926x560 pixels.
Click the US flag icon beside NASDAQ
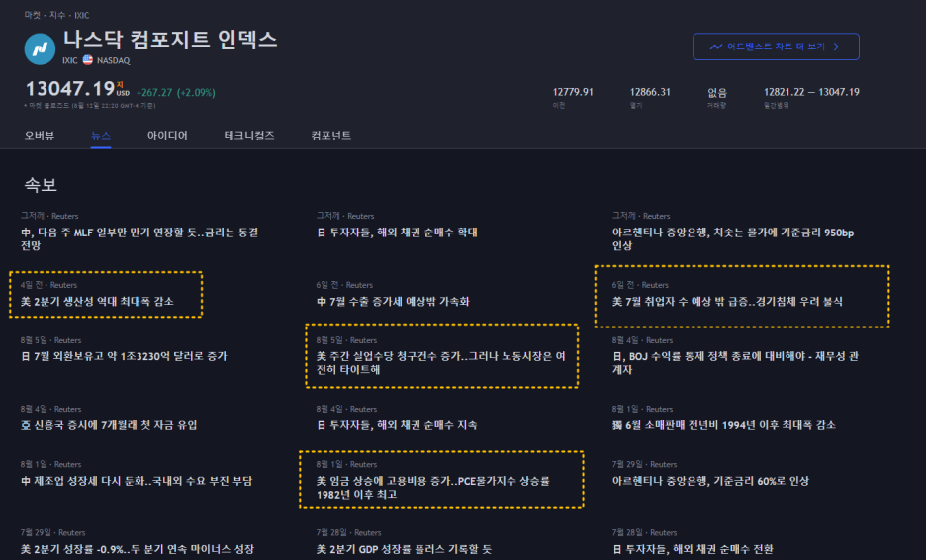(87, 59)
